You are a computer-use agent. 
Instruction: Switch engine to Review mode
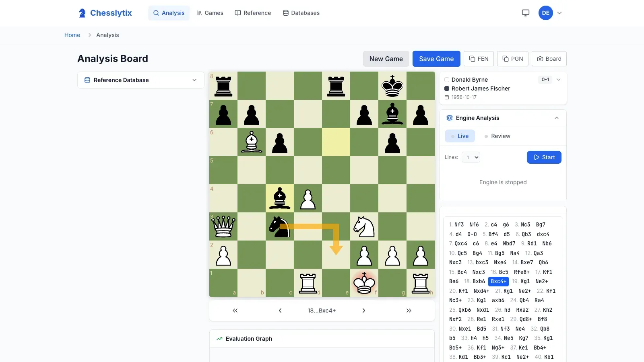click(497, 136)
